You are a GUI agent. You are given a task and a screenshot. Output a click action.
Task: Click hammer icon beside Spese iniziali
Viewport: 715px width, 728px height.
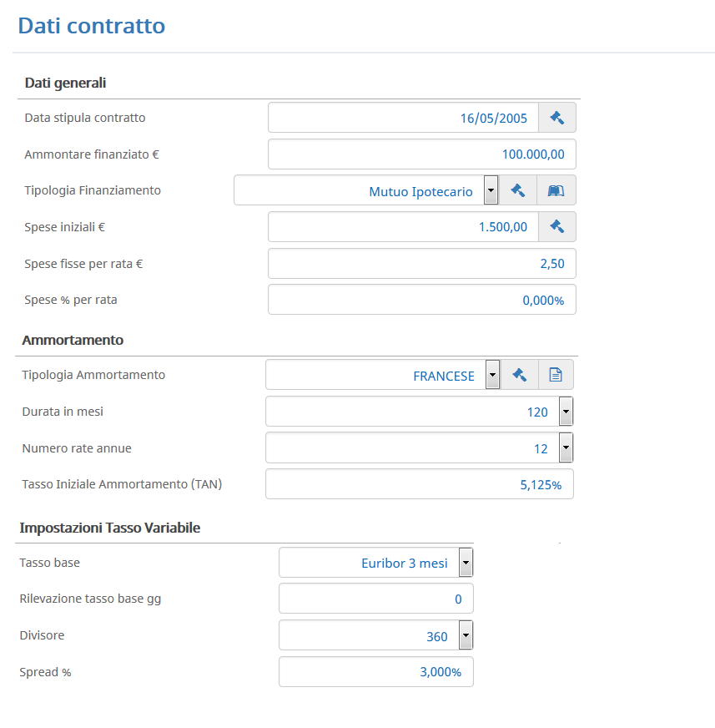point(556,226)
